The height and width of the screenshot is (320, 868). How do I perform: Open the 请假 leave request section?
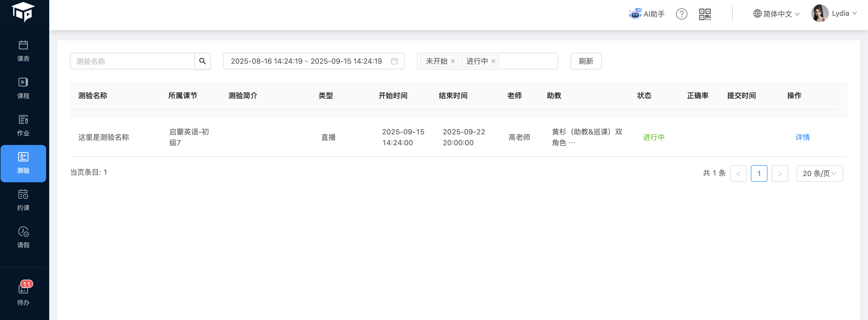pos(23,237)
